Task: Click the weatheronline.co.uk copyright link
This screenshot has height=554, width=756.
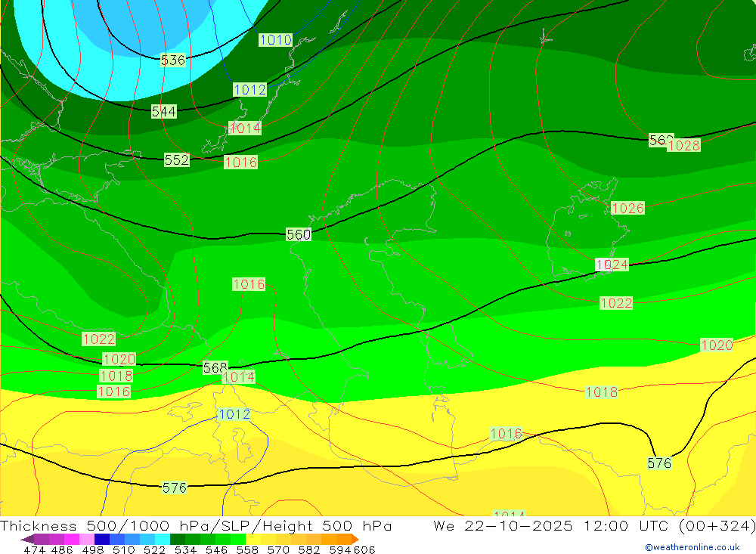Action: pos(692,547)
